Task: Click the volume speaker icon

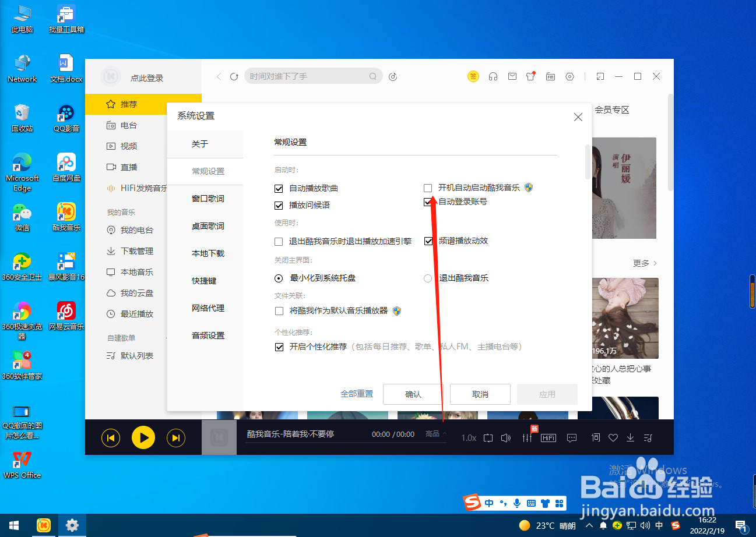Action: pyautogui.click(x=506, y=437)
